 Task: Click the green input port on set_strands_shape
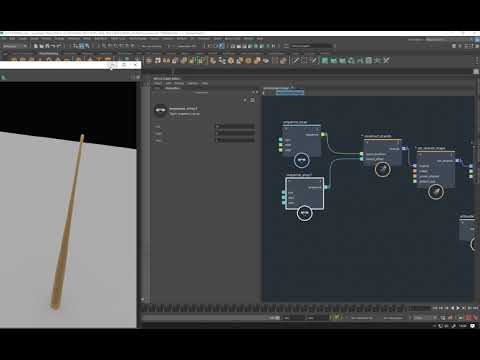415,181
